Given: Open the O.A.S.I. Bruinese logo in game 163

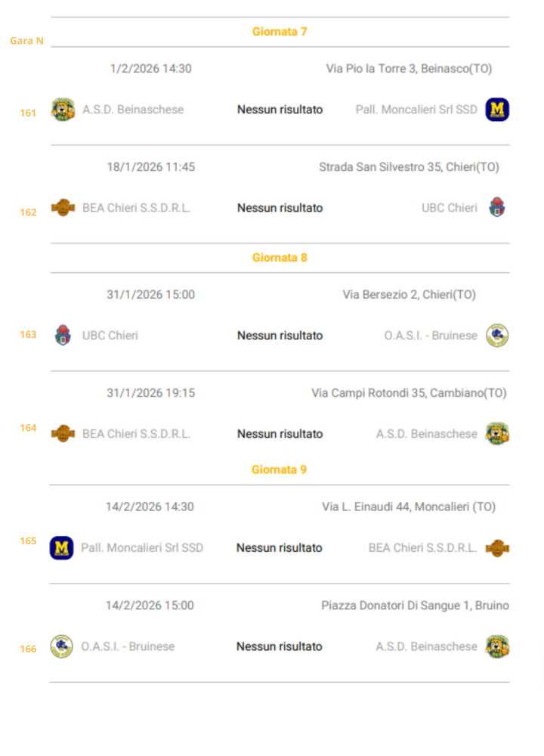Looking at the screenshot, I should (x=496, y=335).
